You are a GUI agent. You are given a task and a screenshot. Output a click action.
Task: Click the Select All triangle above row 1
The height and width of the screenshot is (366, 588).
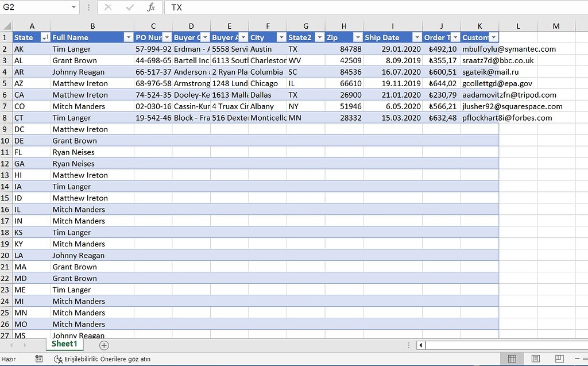tap(6, 26)
